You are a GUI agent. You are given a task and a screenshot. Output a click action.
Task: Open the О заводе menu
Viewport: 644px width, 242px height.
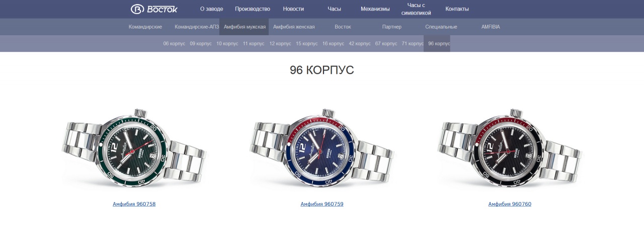pyautogui.click(x=211, y=9)
